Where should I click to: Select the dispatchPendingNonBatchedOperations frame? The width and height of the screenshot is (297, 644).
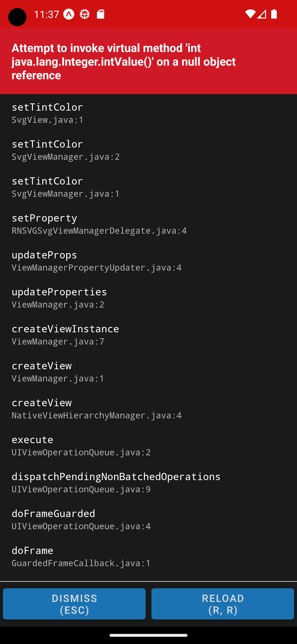pos(148,483)
